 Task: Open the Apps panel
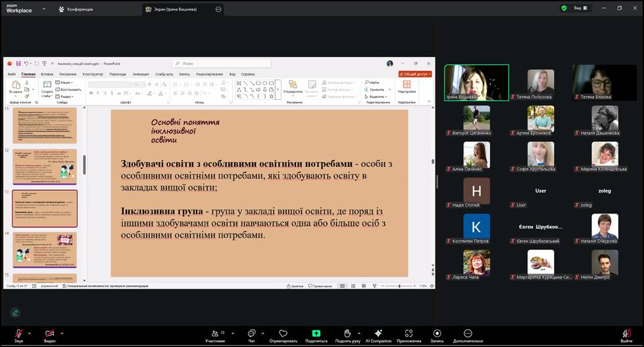(x=409, y=334)
